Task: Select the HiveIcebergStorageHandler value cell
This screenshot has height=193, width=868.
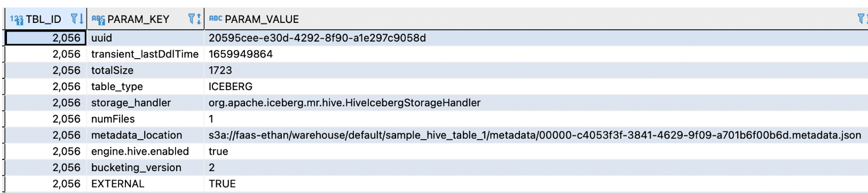Action: 536,103
